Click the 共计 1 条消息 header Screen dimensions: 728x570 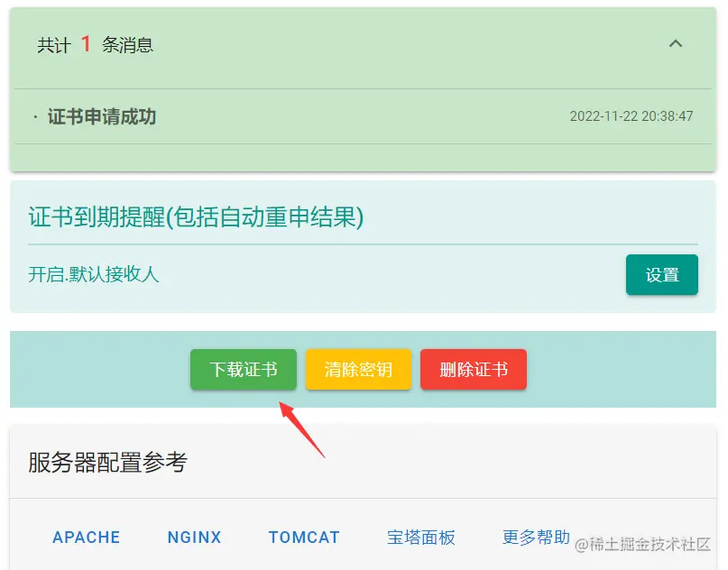click(x=96, y=44)
